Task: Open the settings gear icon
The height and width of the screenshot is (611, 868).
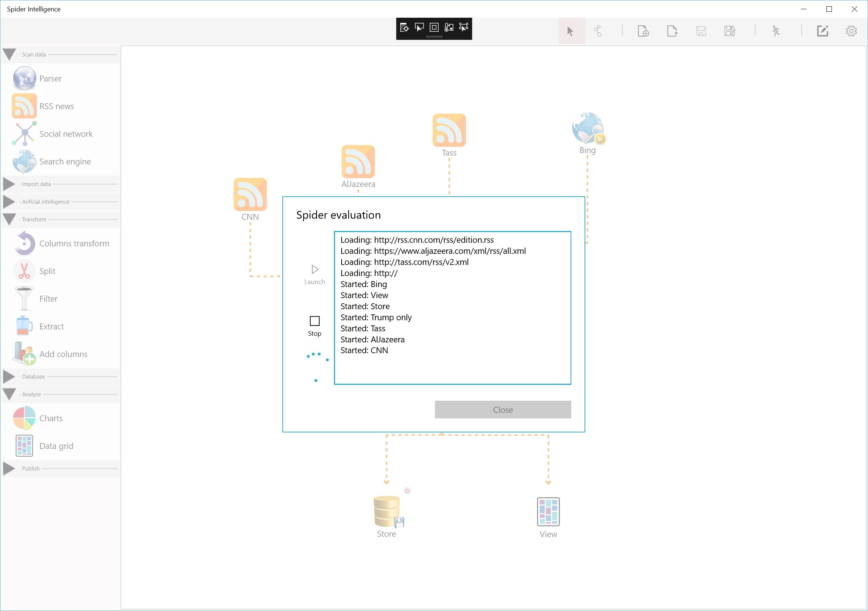Action: point(851,31)
